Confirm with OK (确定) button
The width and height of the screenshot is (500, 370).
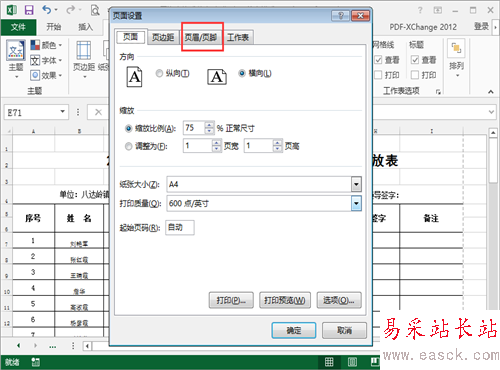pos(294,330)
